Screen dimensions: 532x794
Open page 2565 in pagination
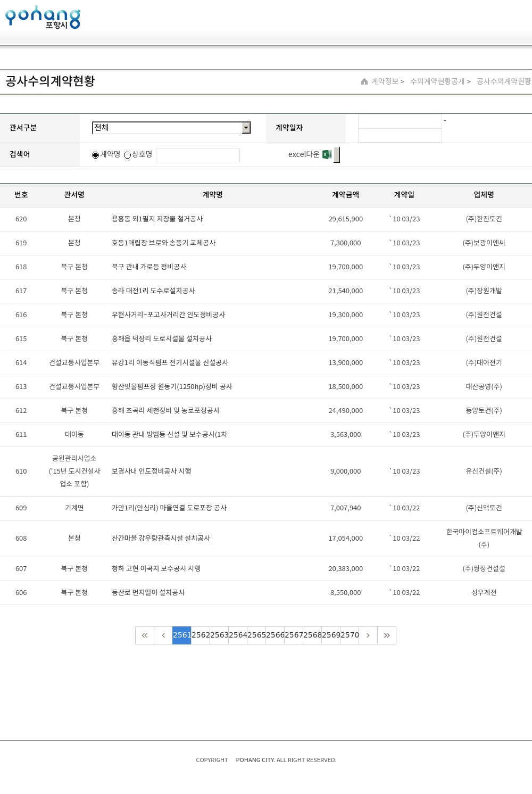(x=256, y=635)
